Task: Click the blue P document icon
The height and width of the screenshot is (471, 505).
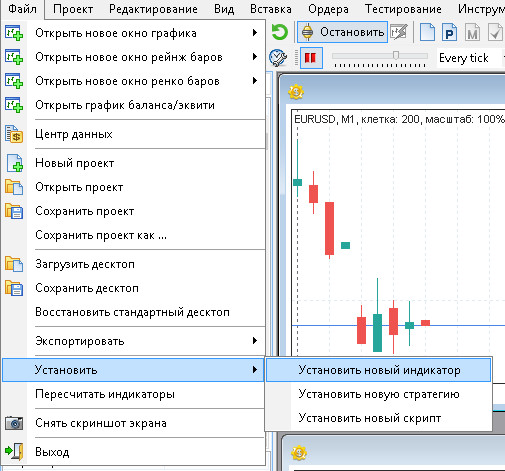Action: (x=449, y=32)
